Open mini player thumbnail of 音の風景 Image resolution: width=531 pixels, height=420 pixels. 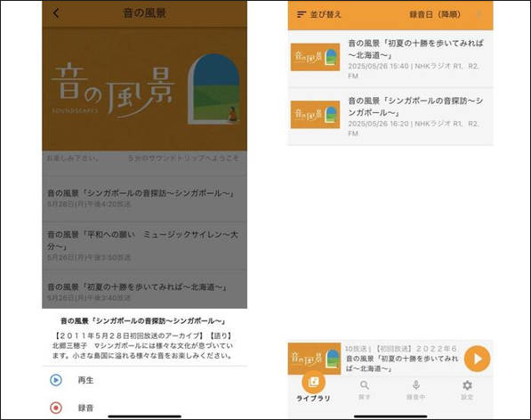click(x=314, y=359)
